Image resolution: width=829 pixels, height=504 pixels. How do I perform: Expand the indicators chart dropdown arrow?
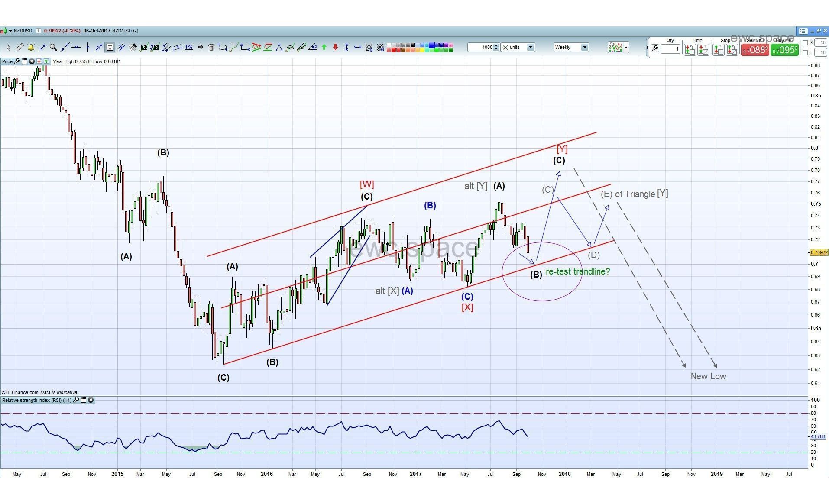click(626, 48)
